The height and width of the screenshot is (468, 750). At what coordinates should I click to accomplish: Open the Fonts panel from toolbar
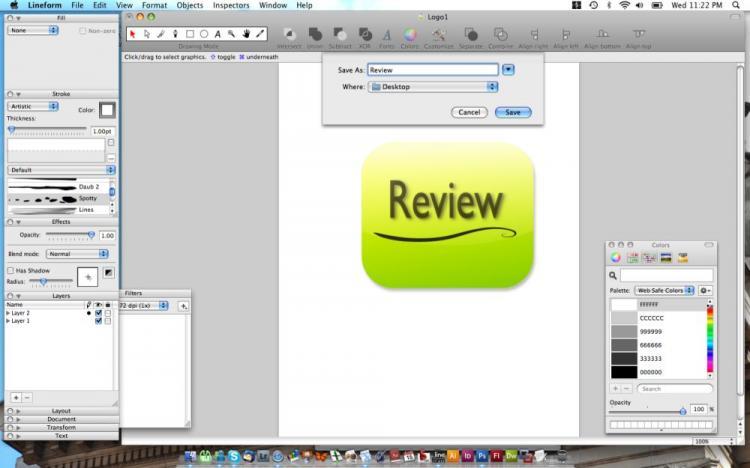386,36
